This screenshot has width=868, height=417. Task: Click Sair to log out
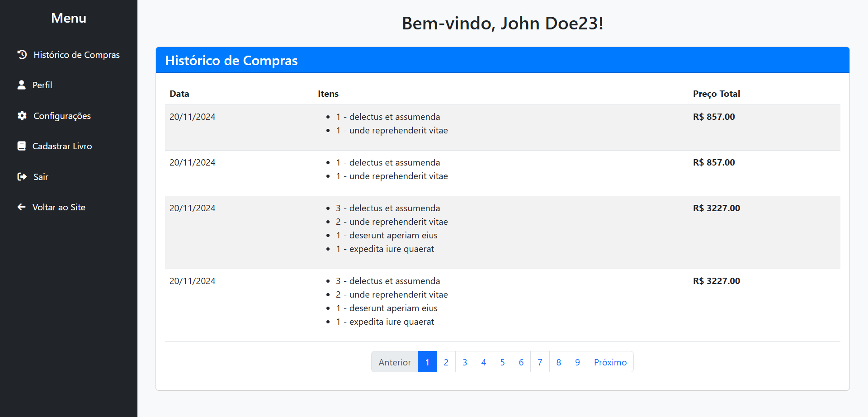40,176
